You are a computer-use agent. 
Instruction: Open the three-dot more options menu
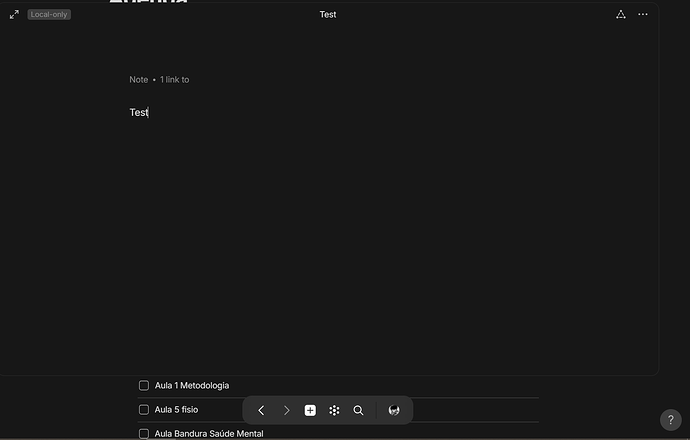point(642,15)
